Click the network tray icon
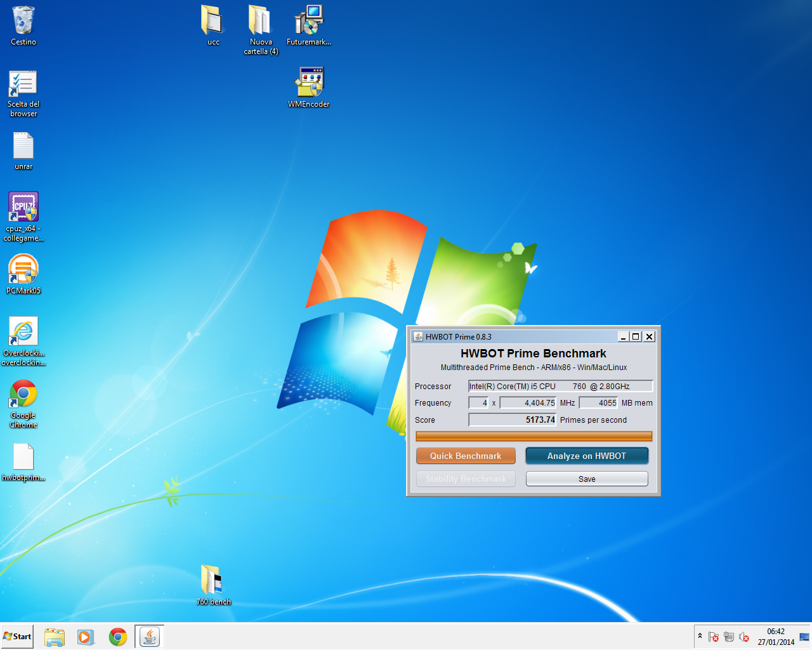This screenshot has height=650, width=812. pos(729,637)
